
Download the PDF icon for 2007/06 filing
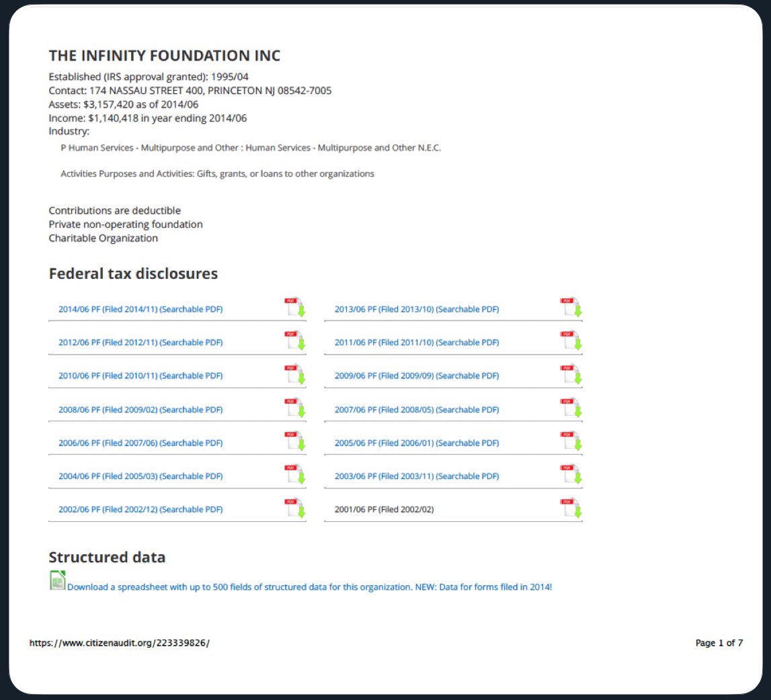[571, 408]
